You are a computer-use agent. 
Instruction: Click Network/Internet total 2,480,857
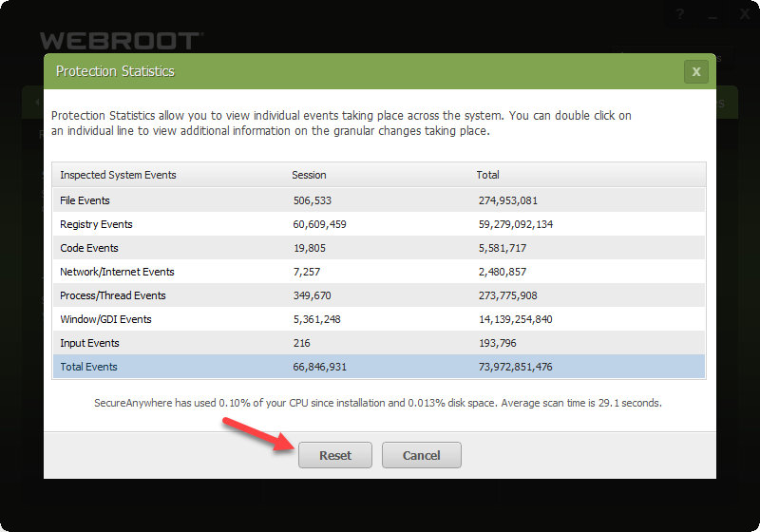(503, 272)
